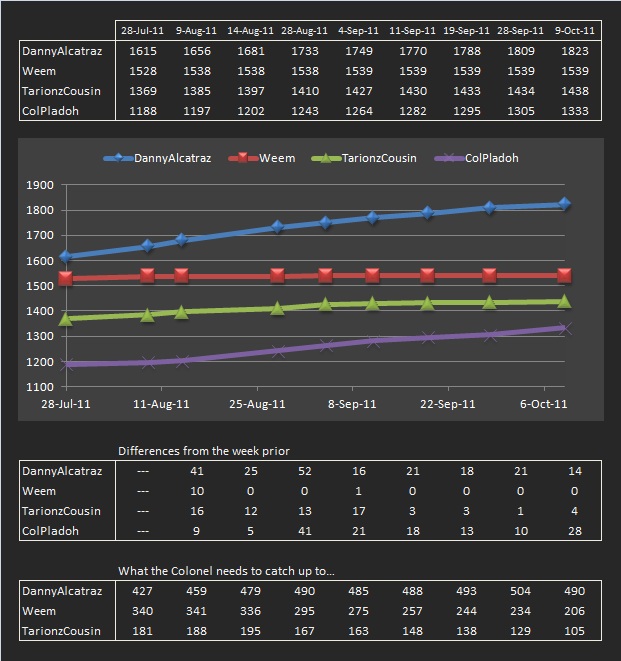This screenshot has height=661, width=621.
Task: Click the purple X marker in the legend
Action: [x=449, y=159]
